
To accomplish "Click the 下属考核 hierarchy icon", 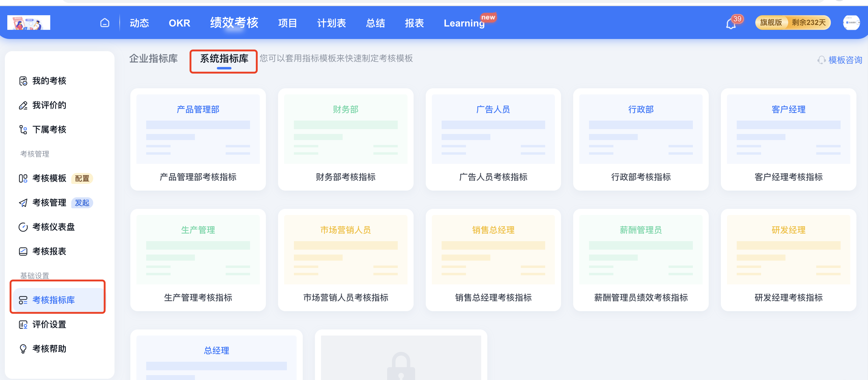I will coord(23,130).
